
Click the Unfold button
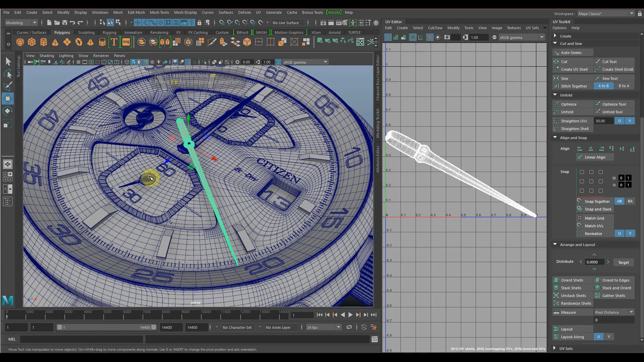[573, 112]
